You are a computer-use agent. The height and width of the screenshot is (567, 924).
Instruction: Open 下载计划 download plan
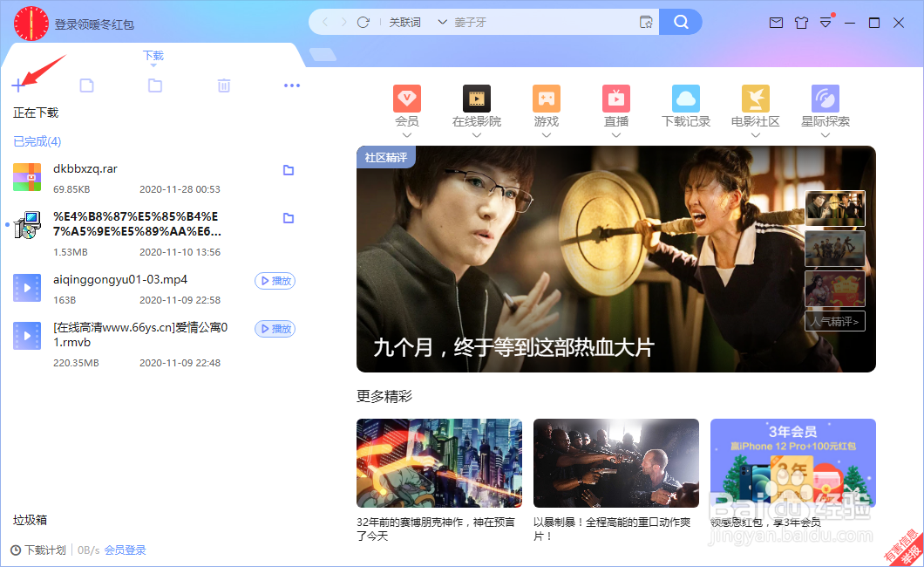coord(45,550)
